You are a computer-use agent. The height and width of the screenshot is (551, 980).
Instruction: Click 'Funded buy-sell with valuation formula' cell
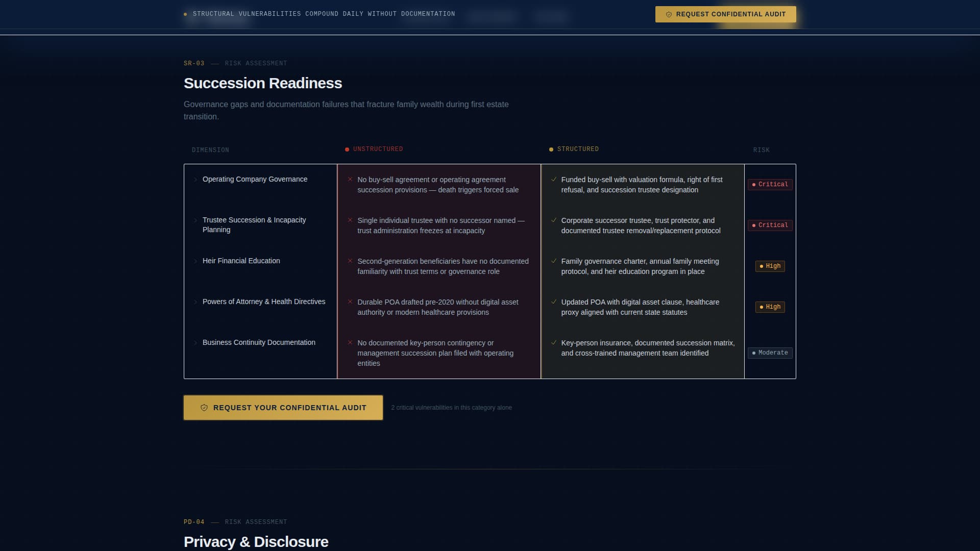coord(642,185)
